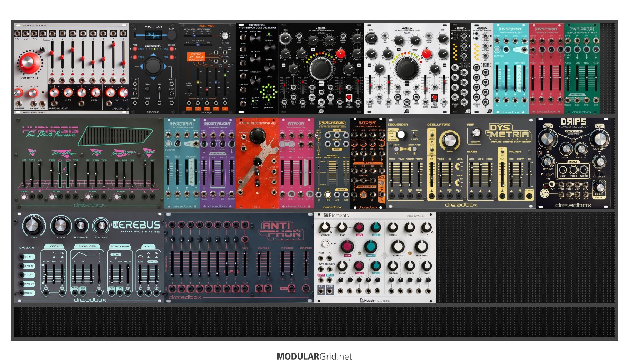629x364 pixels.
Task: Click the Erebus ECHO/AMP section label
Action: (x=120, y=246)
